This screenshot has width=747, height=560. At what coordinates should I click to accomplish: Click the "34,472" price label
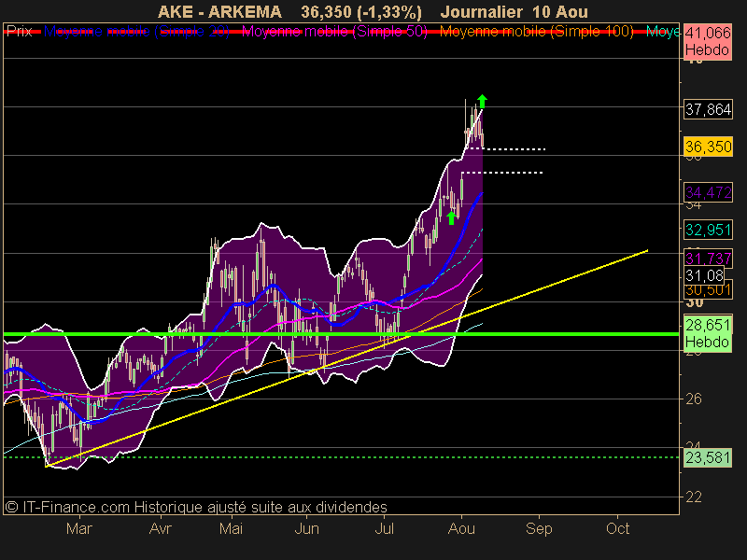[x=709, y=192]
